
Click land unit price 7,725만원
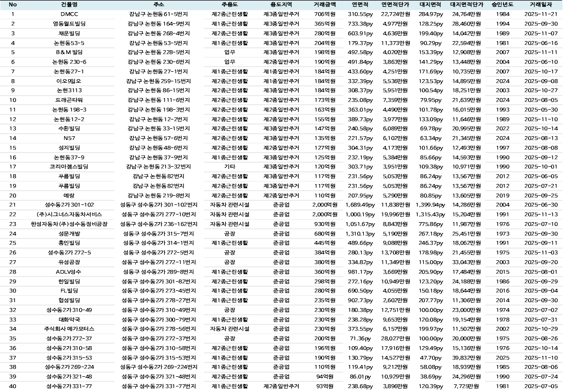(x=466, y=386)
